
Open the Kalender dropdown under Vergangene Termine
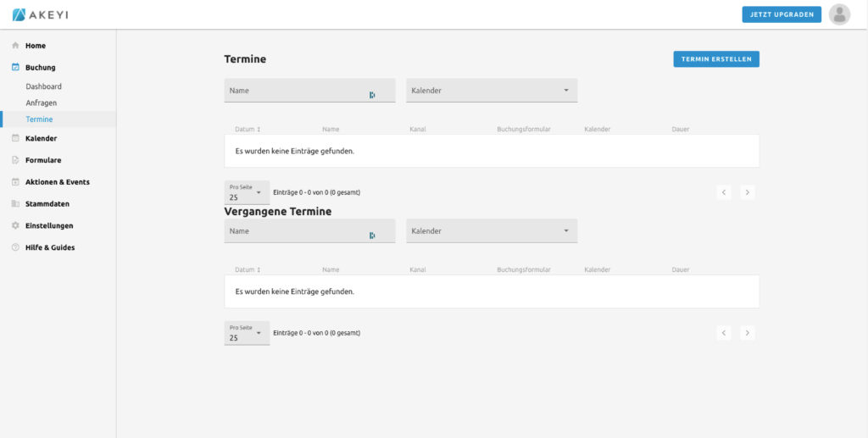coord(492,231)
